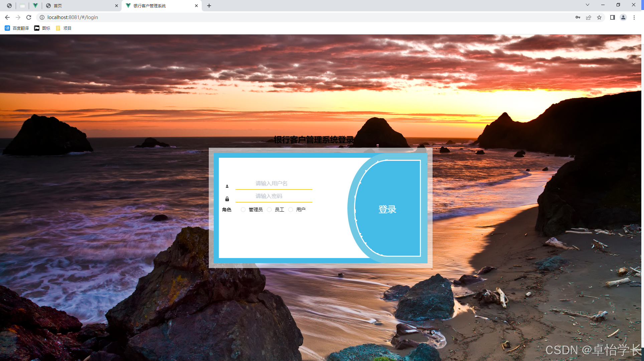Screen dimensions: 644x361
Task: Restore down the browser window
Action: point(618,5)
